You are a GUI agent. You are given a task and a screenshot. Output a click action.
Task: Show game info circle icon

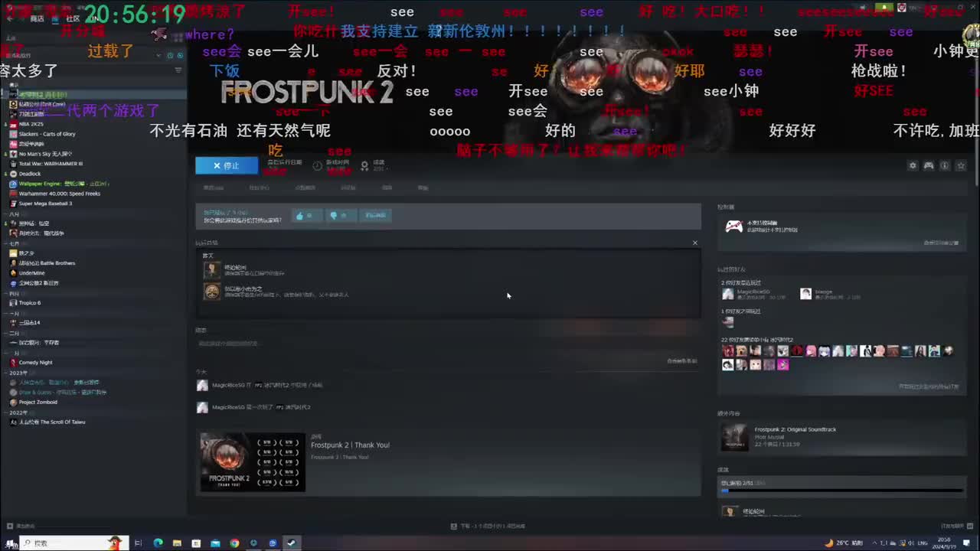(x=945, y=166)
